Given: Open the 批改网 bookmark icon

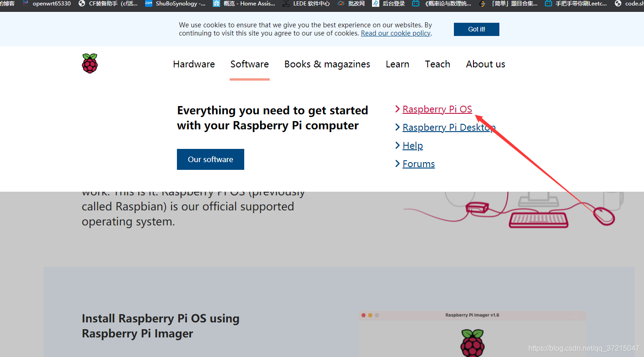Looking at the screenshot, I should [341, 3].
